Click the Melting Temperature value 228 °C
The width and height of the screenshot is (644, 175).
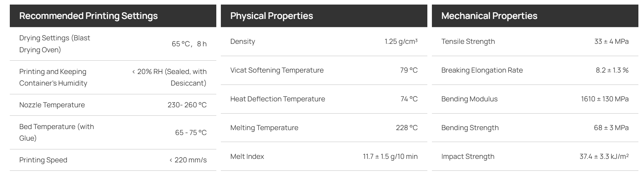[x=407, y=128]
